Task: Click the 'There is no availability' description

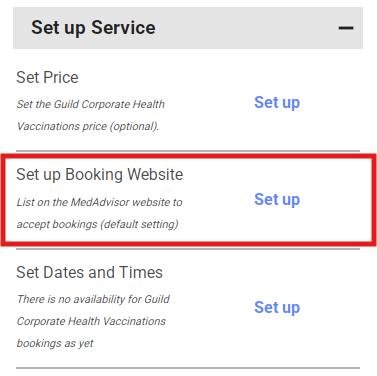Action: pos(93,321)
